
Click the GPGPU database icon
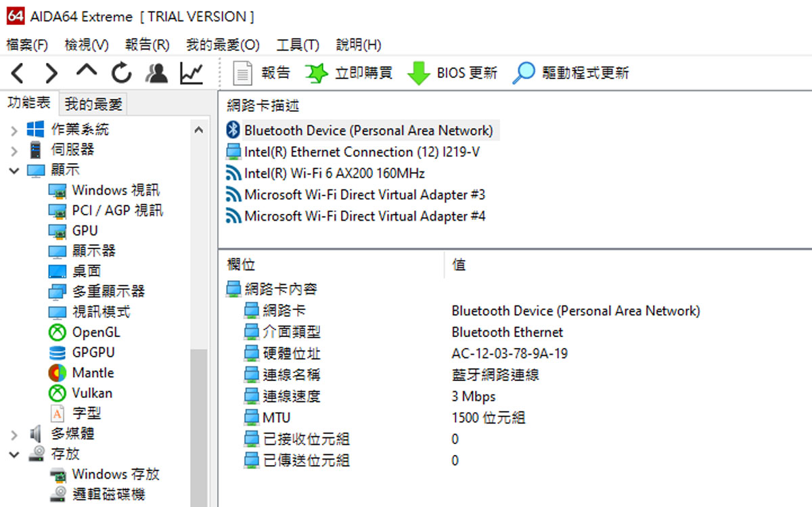58,353
